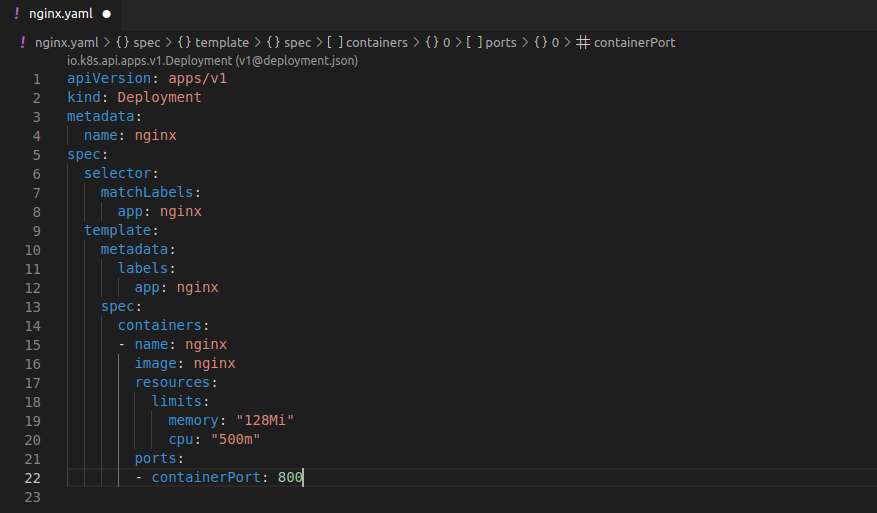The height and width of the screenshot is (513, 877).
Task: Click the braces icon before the template breadcrumb
Action: [184, 43]
